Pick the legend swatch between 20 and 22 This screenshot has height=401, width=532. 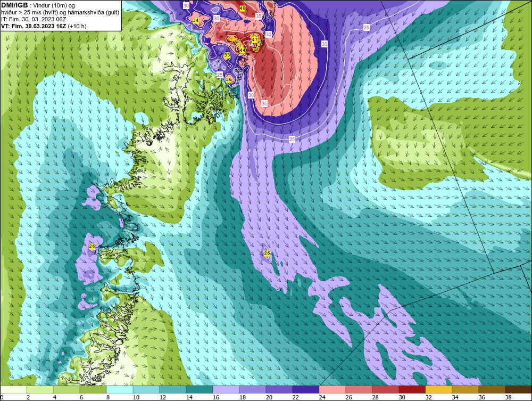pos(279,389)
